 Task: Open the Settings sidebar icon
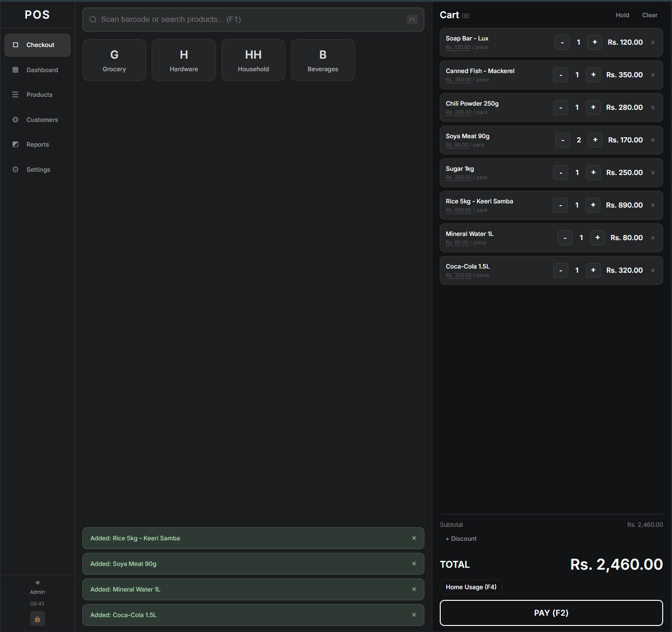click(x=15, y=169)
